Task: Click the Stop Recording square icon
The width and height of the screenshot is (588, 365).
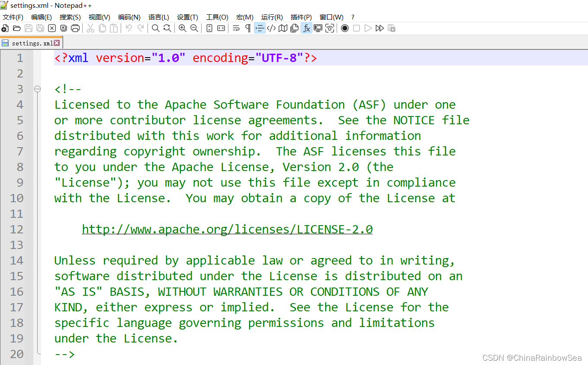Action: click(357, 28)
